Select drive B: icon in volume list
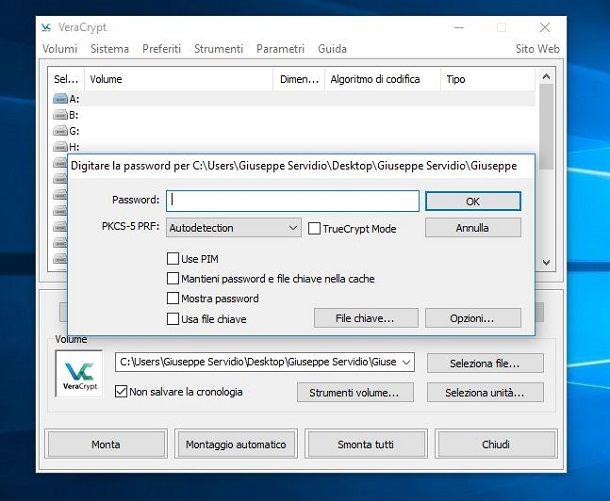This screenshot has width=610, height=501. point(60,115)
